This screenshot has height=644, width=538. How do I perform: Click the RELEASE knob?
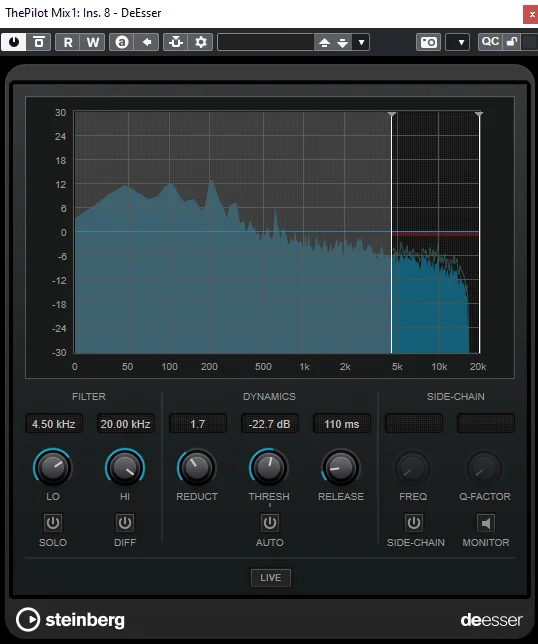click(x=341, y=467)
